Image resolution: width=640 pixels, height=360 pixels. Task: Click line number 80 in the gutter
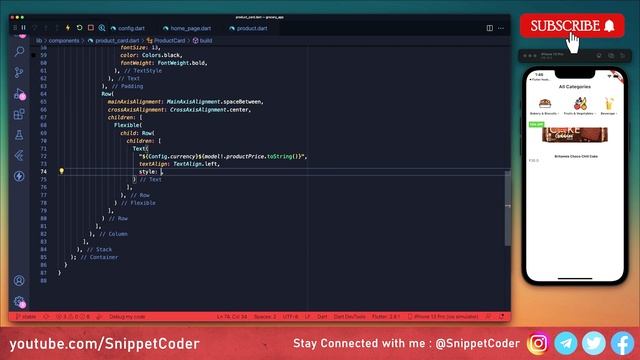pyautogui.click(x=43, y=218)
